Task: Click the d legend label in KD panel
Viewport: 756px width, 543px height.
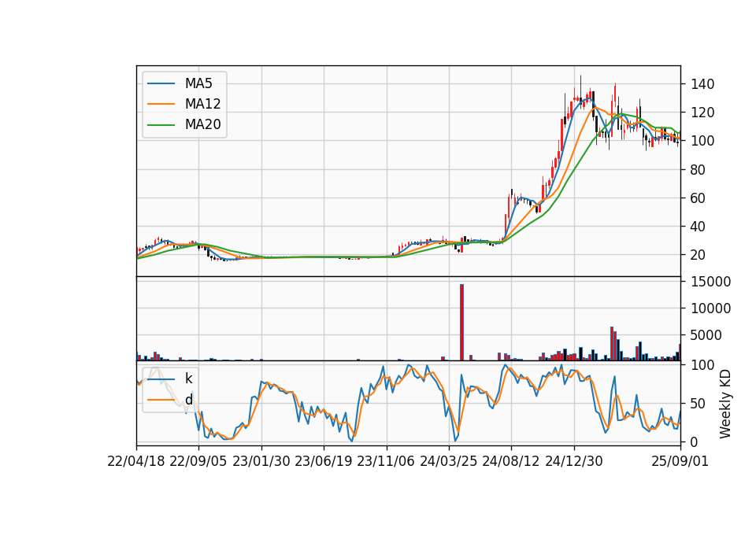Action: point(188,400)
